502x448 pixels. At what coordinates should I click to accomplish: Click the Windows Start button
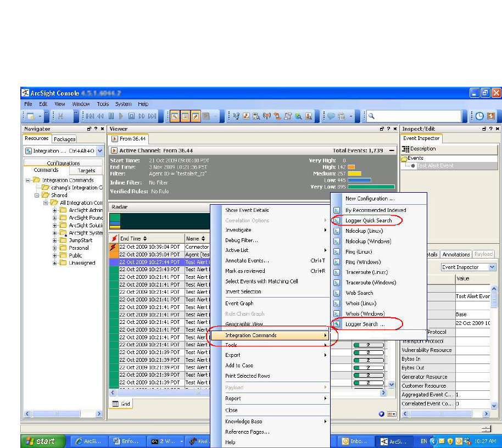[41, 441]
